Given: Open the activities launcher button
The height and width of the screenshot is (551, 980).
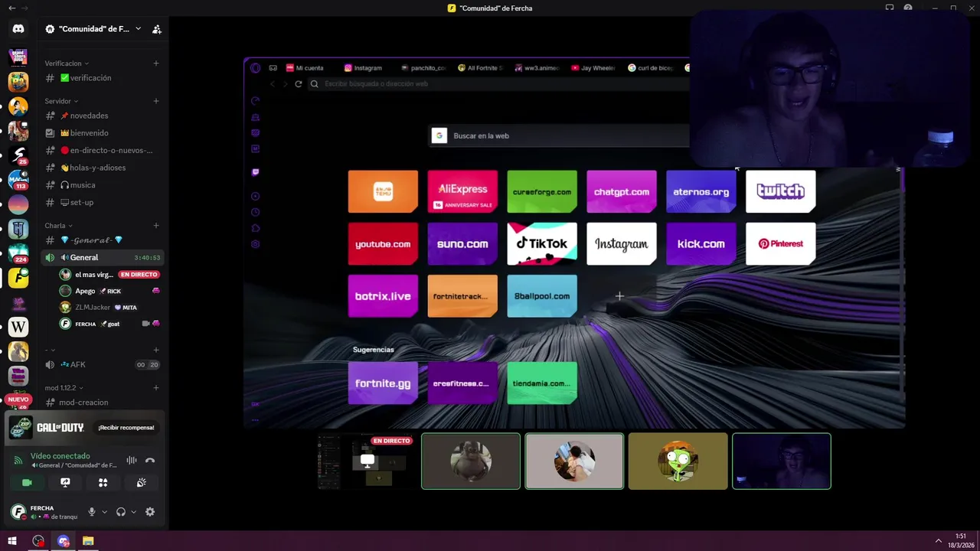Looking at the screenshot, I should (103, 482).
